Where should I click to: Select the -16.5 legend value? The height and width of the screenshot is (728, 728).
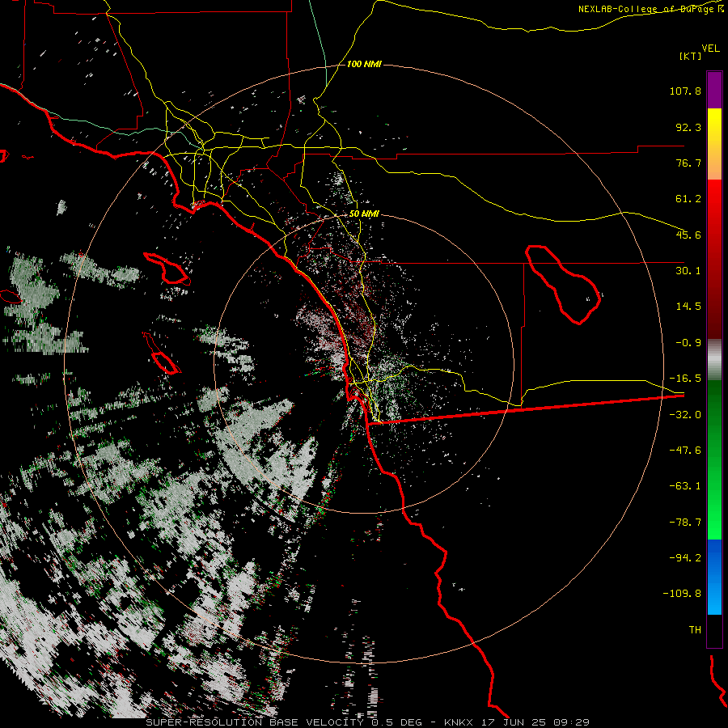click(685, 379)
